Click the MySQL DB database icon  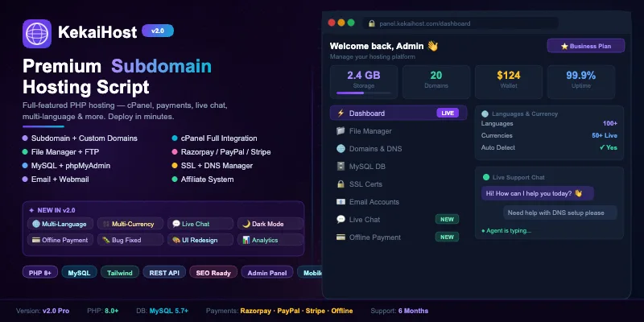341,167
